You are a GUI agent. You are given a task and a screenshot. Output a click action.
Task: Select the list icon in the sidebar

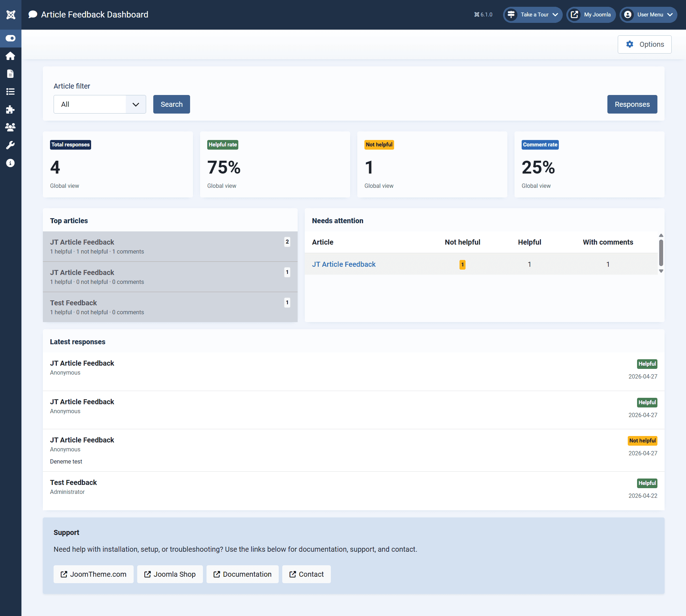point(10,92)
